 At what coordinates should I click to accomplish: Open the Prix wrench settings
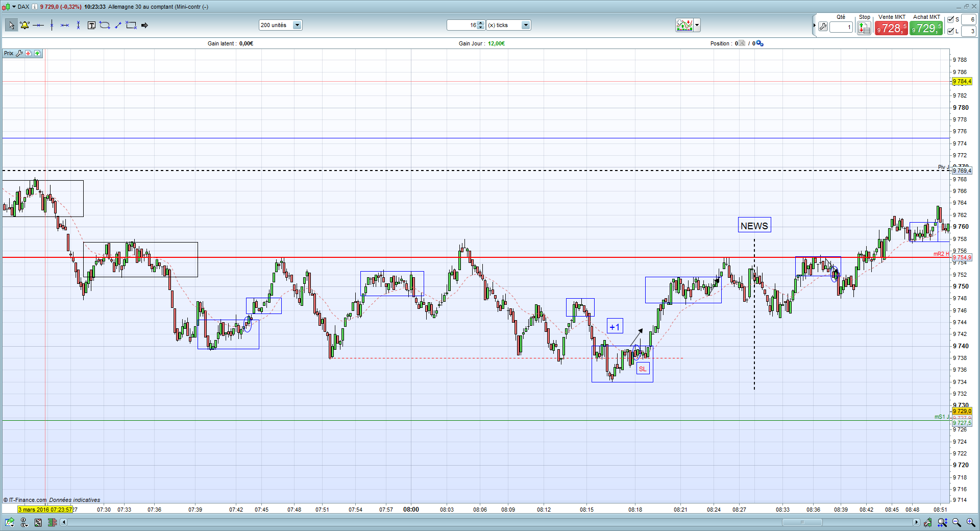point(19,53)
